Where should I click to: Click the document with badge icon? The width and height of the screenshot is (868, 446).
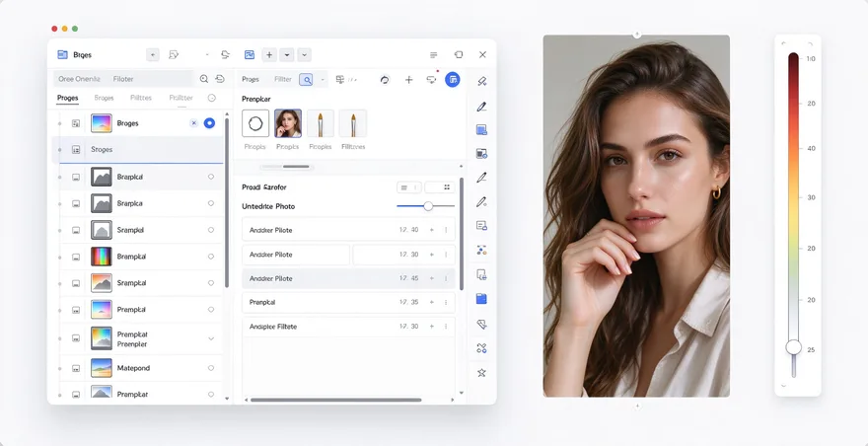pos(481,274)
